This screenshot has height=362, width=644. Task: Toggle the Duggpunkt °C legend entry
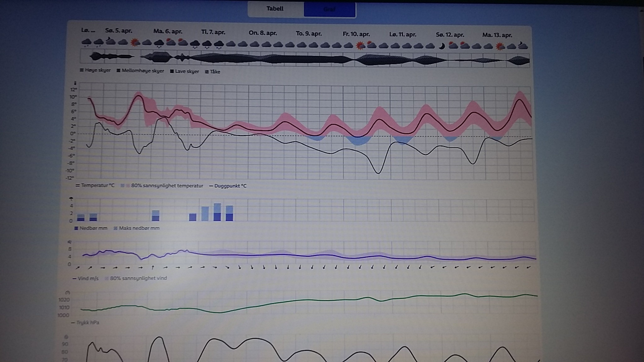228,186
